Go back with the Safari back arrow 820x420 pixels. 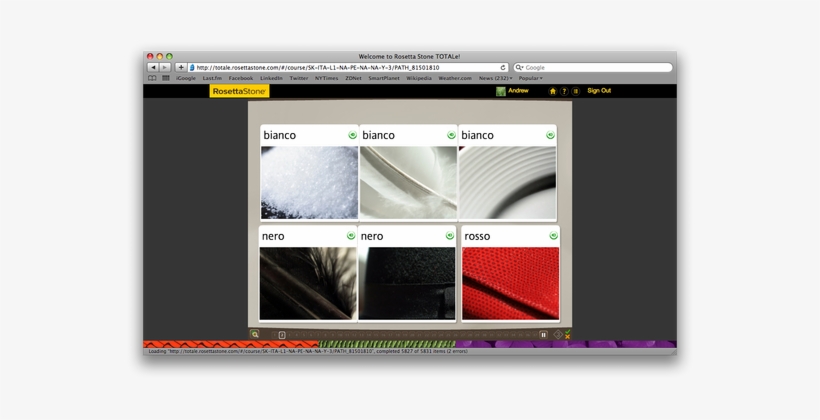tap(153, 67)
